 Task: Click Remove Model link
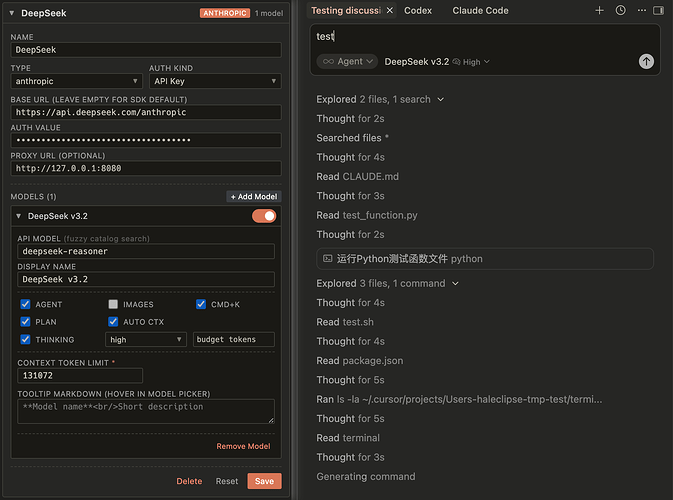point(243,446)
